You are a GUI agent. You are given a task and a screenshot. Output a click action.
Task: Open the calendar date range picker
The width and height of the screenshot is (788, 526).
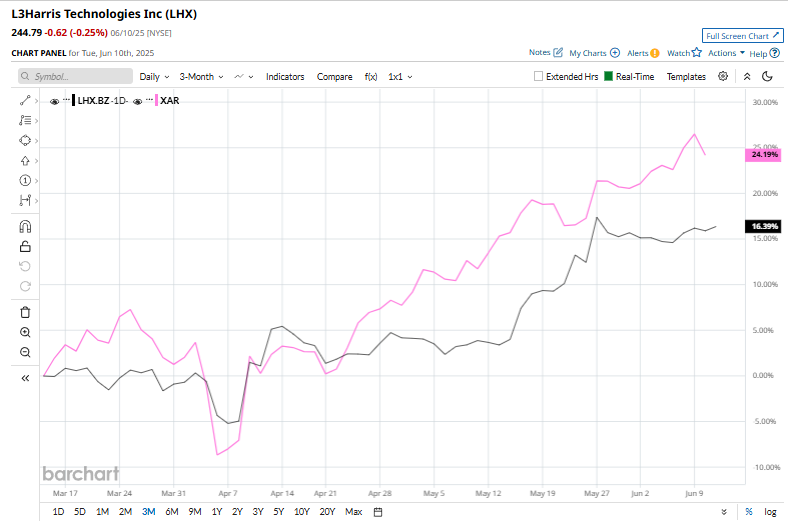378,512
